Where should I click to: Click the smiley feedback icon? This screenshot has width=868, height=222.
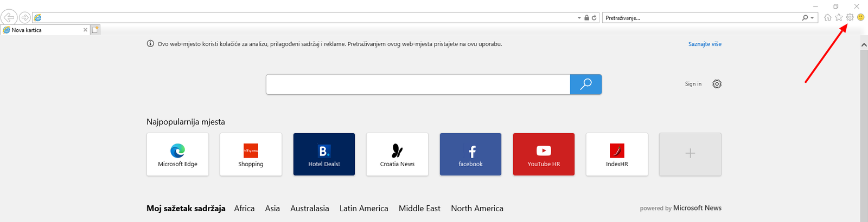click(860, 17)
